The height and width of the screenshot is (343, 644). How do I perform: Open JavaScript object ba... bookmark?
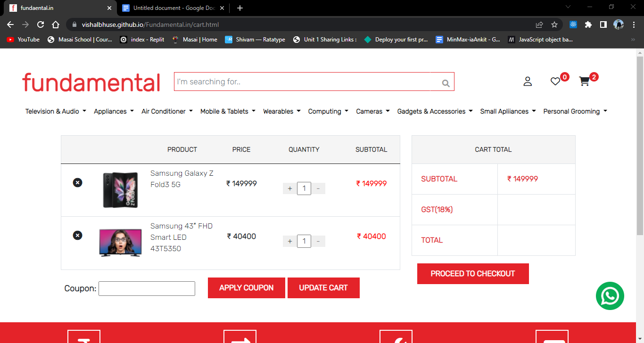click(540, 40)
